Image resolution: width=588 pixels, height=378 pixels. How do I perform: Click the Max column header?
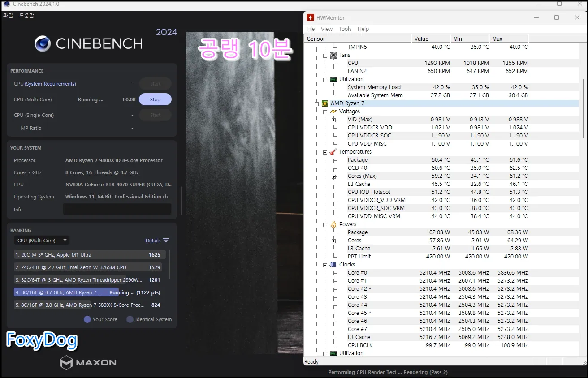[x=509, y=39]
